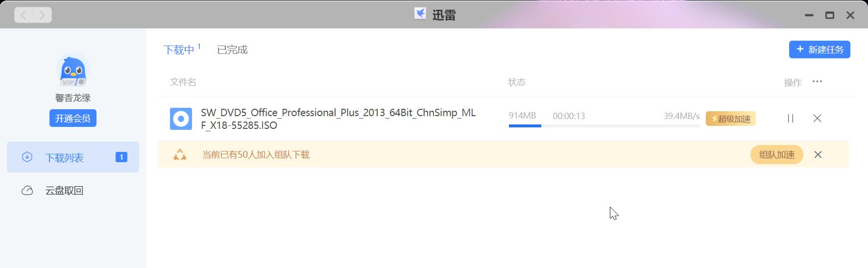Go forward with the right arrow button
This screenshot has width=868, height=268.
[43, 15]
